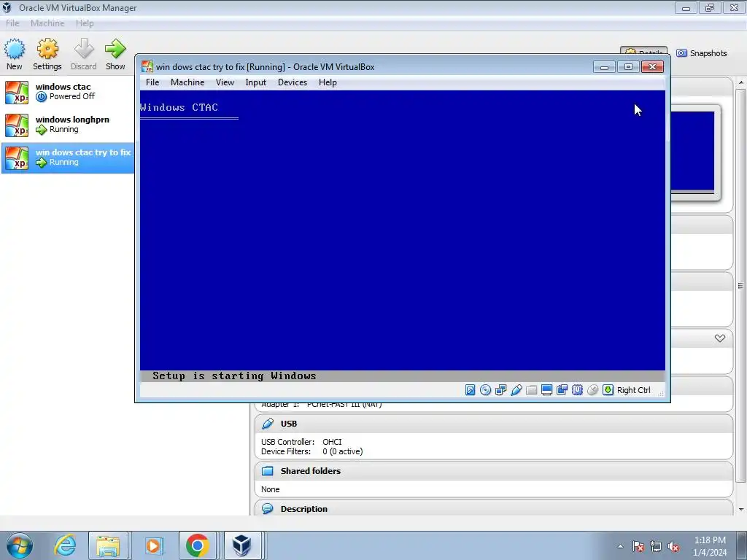Screen dimensions: 747x560
Task: Click the mouse integration status icon
Action: (x=592, y=390)
